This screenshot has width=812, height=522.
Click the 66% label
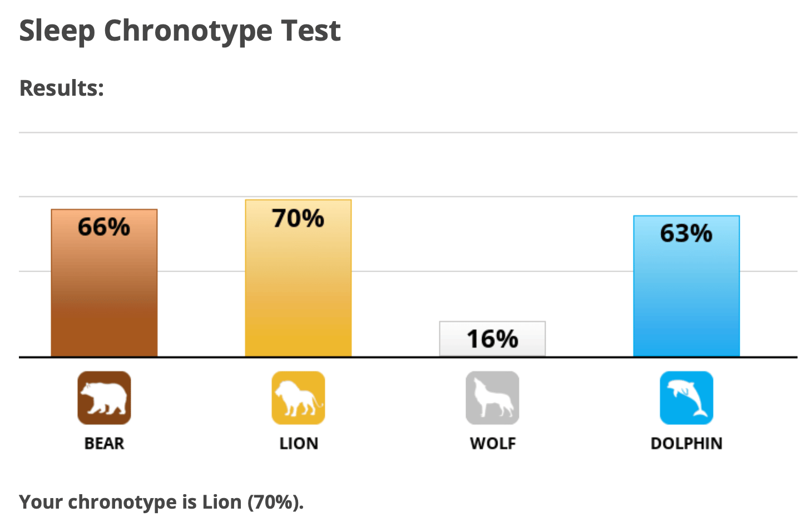(104, 227)
